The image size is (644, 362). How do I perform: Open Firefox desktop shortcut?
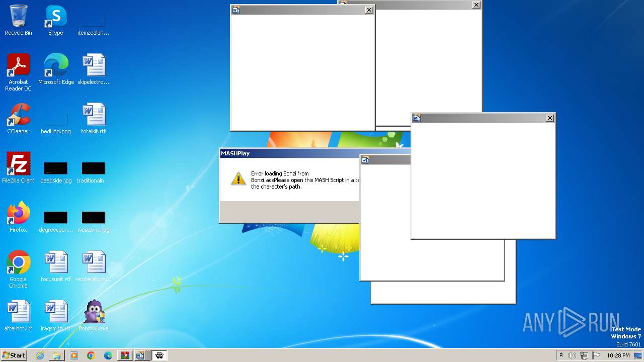(x=18, y=217)
